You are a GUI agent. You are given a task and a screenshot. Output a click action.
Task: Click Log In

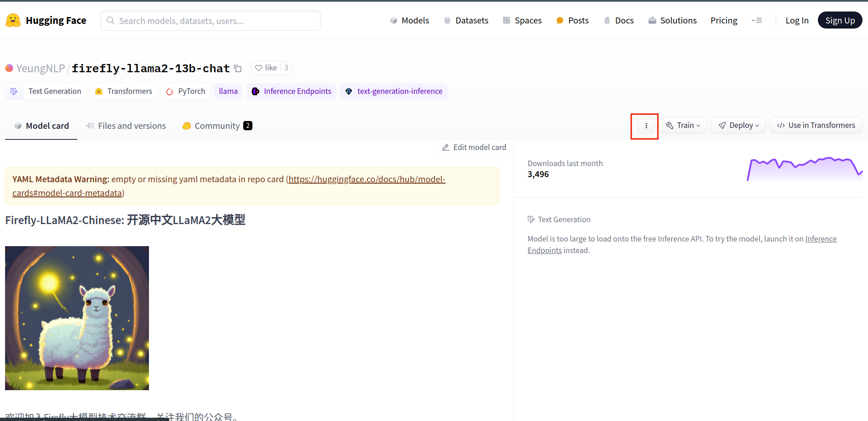[x=797, y=20]
